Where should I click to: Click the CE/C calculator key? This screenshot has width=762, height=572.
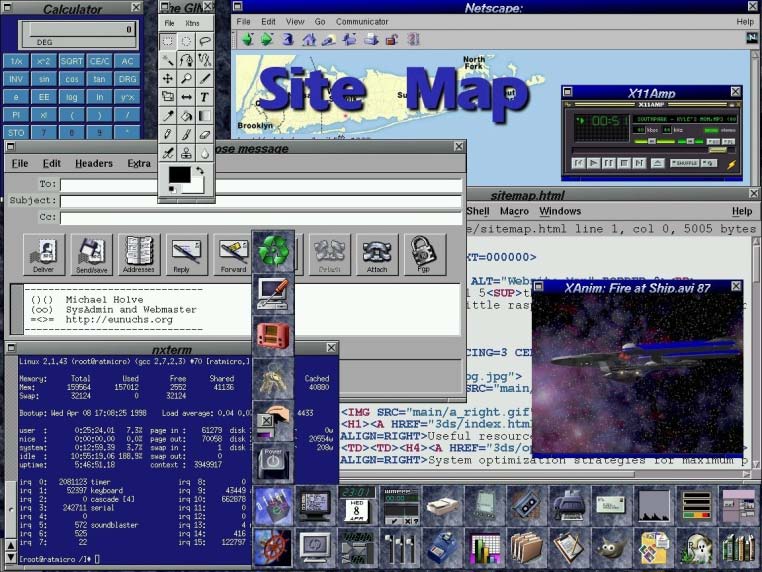[100, 61]
